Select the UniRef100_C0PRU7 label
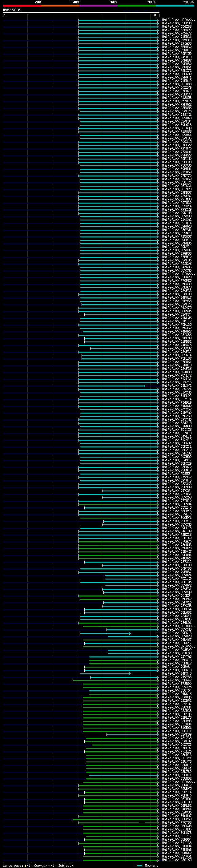 click(x=176, y=61)
